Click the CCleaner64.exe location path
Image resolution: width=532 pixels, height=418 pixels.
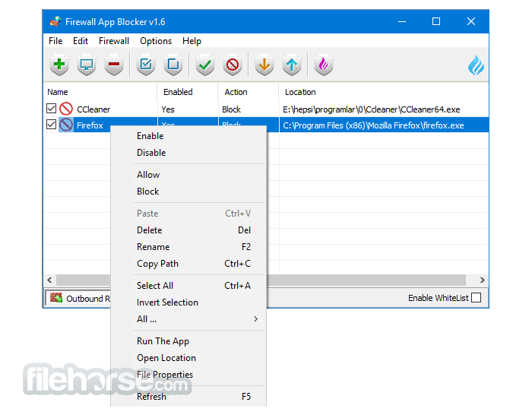click(372, 109)
